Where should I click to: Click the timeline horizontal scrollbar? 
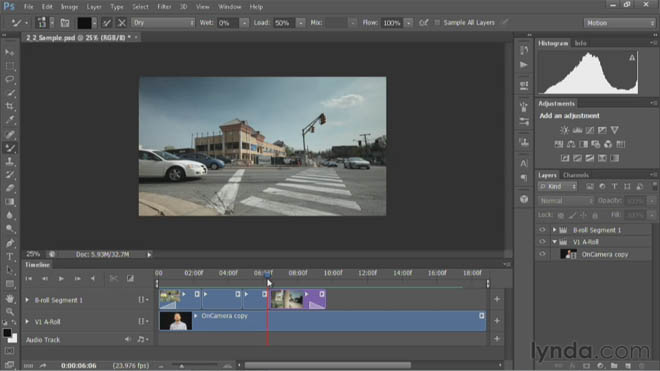coord(327,365)
